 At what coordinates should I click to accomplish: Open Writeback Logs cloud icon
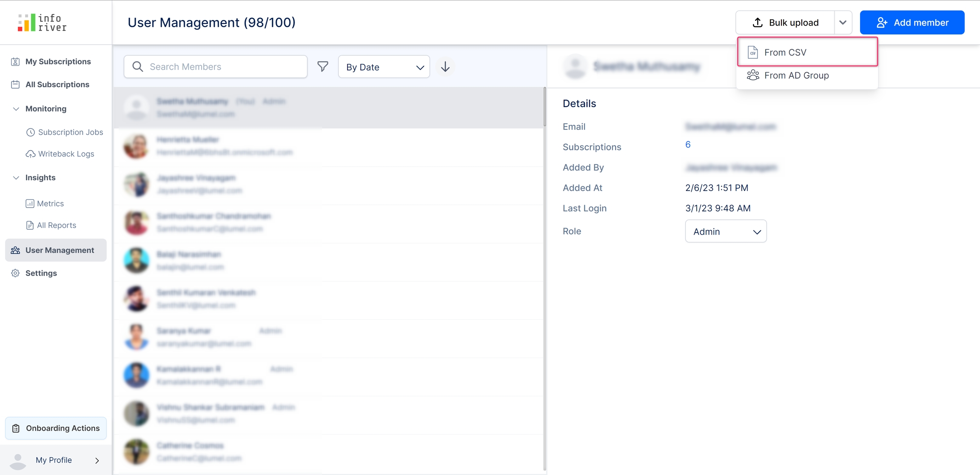[x=30, y=154]
